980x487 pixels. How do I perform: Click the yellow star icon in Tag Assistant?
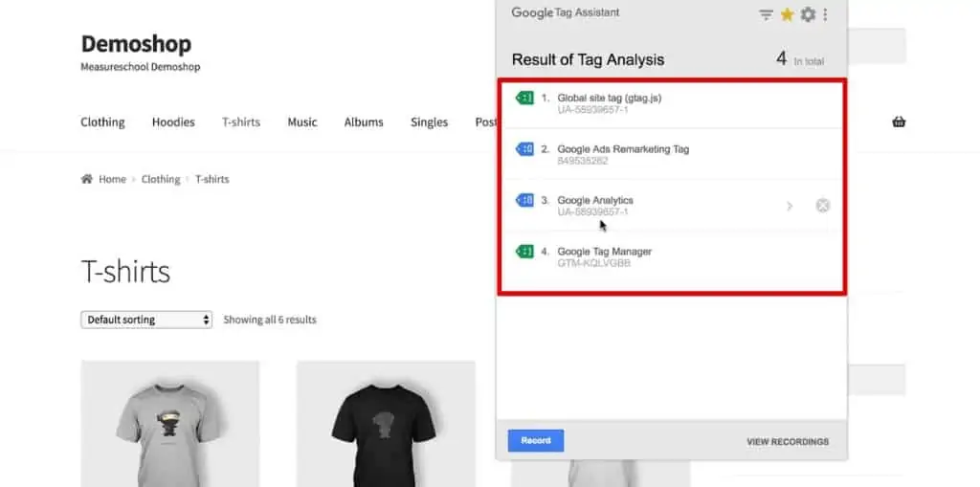point(787,14)
